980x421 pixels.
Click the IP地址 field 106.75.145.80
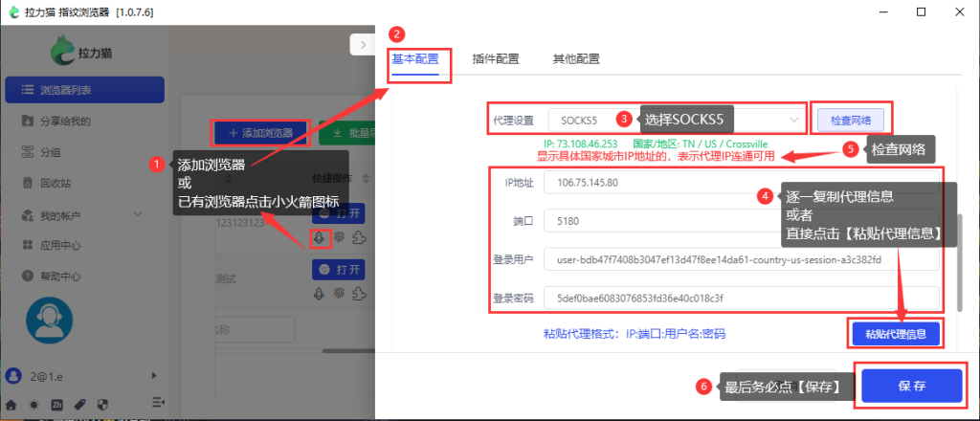tap(742, 183)
